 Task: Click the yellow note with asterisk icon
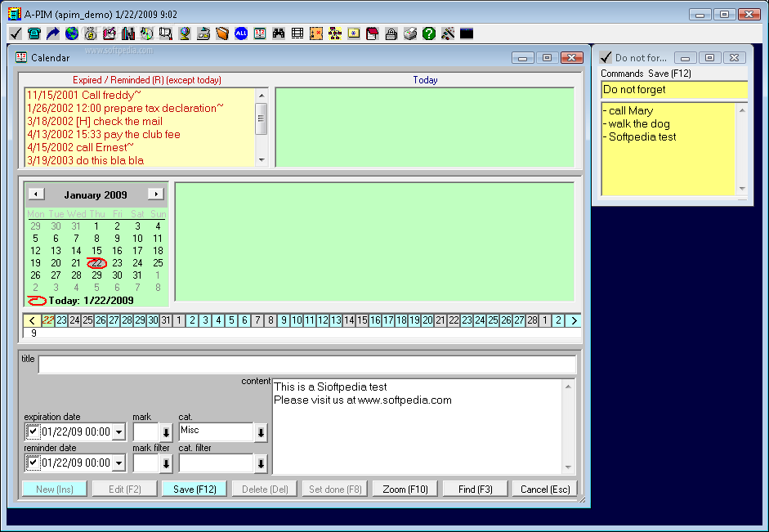[354, 34]
